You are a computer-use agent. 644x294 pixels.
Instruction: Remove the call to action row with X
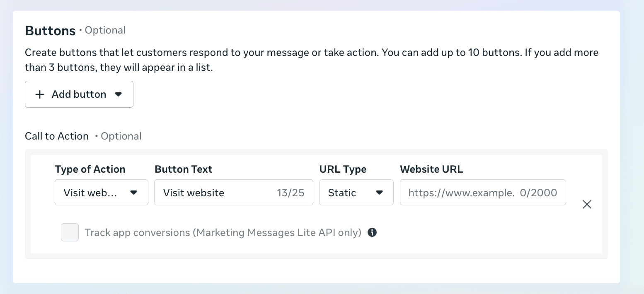click(x=587, y=204)
